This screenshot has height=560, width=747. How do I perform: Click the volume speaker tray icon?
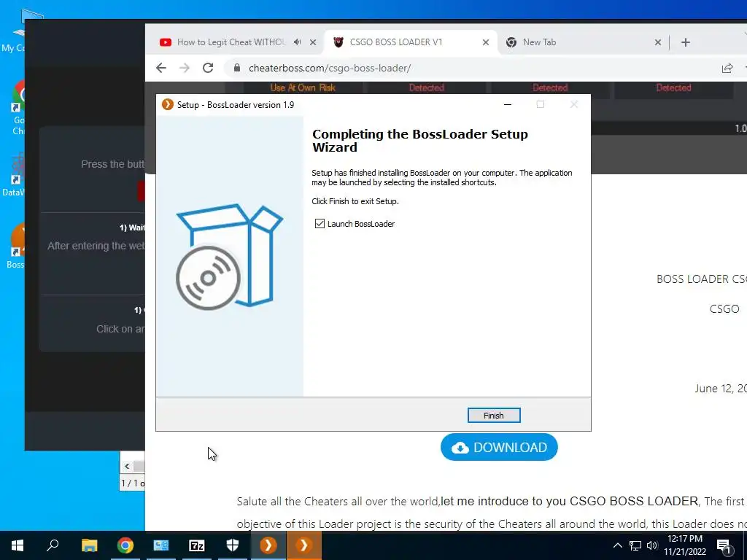click(x=652, y=545)
